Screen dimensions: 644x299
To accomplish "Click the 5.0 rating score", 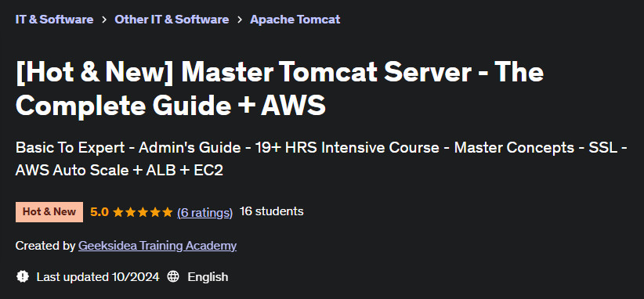I will (99, 212).
